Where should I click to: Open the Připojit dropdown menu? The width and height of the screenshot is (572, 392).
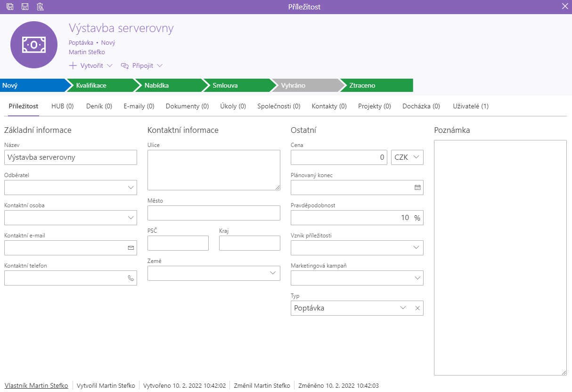point(141,65)
